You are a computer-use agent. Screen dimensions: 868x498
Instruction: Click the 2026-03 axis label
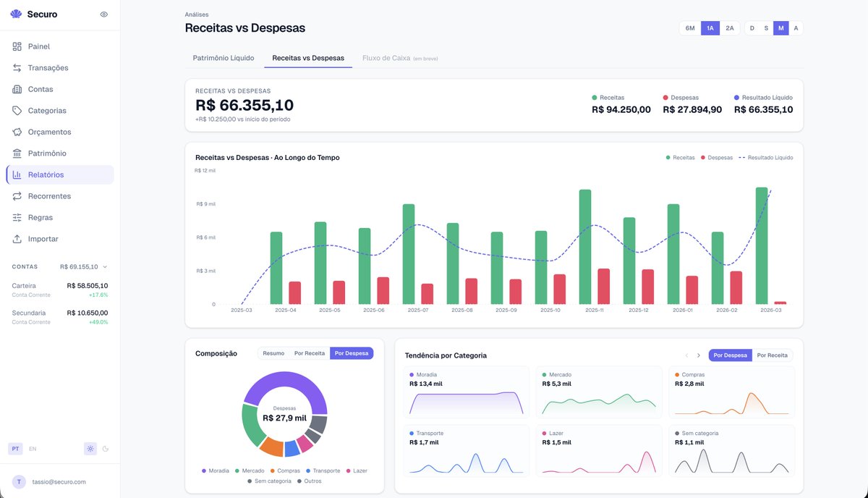(x=770, y=310)
